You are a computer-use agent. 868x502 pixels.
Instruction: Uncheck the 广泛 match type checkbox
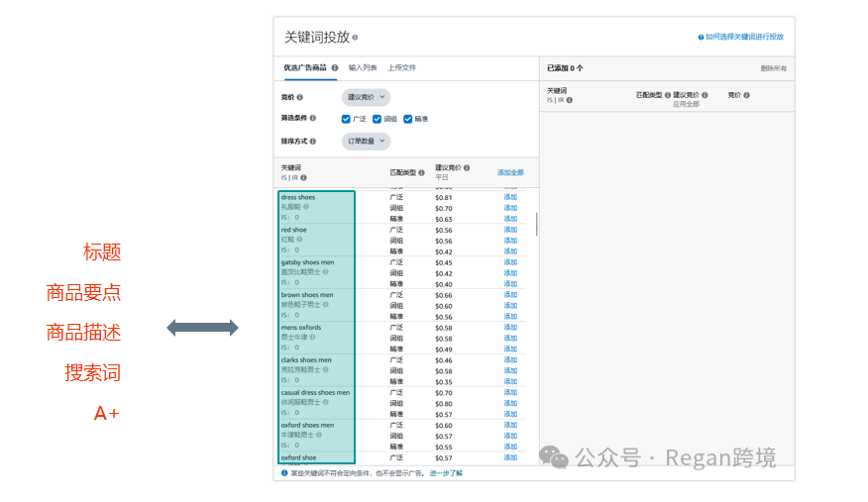(x=346, y=119)
